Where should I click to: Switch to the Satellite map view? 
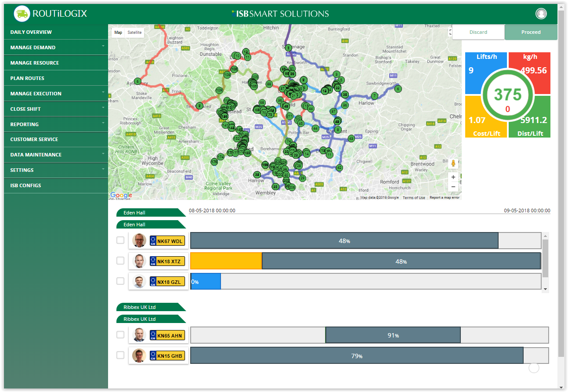point(134,33)
